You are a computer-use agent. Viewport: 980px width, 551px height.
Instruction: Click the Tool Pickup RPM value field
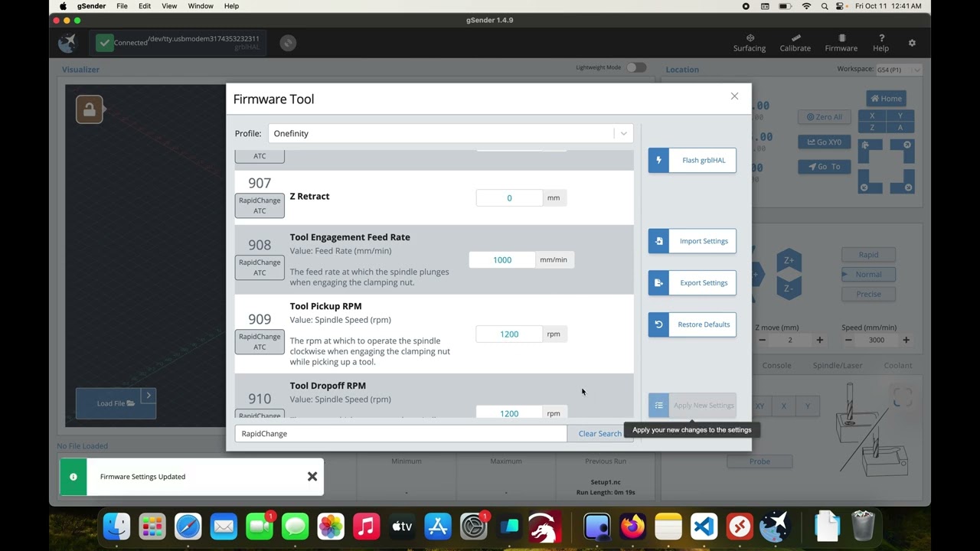[x=509, y=334]
